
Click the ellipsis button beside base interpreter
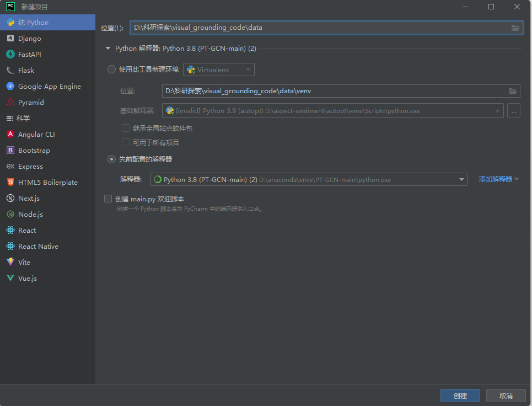pyautogui.click(x=514, y=111)
